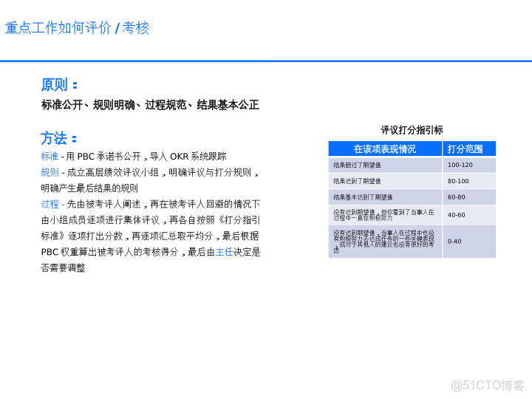Click the score cell 60-80
532x399 pixels.
click(469, 197)
